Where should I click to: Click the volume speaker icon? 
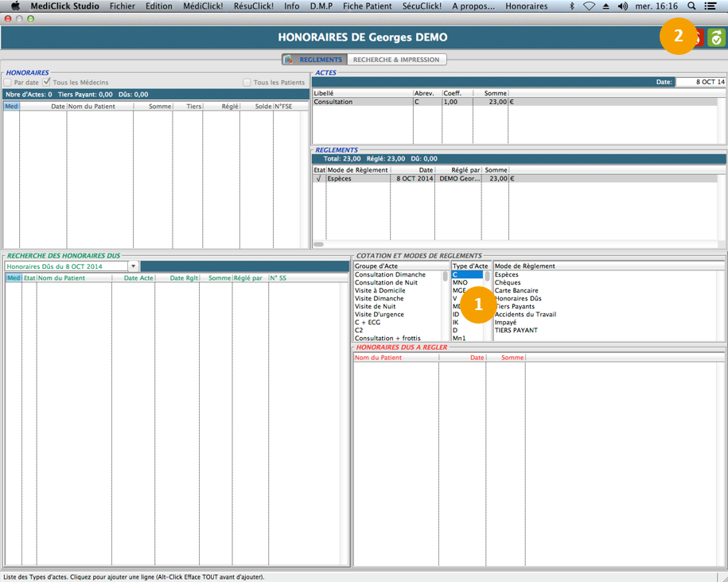[622, 6]
